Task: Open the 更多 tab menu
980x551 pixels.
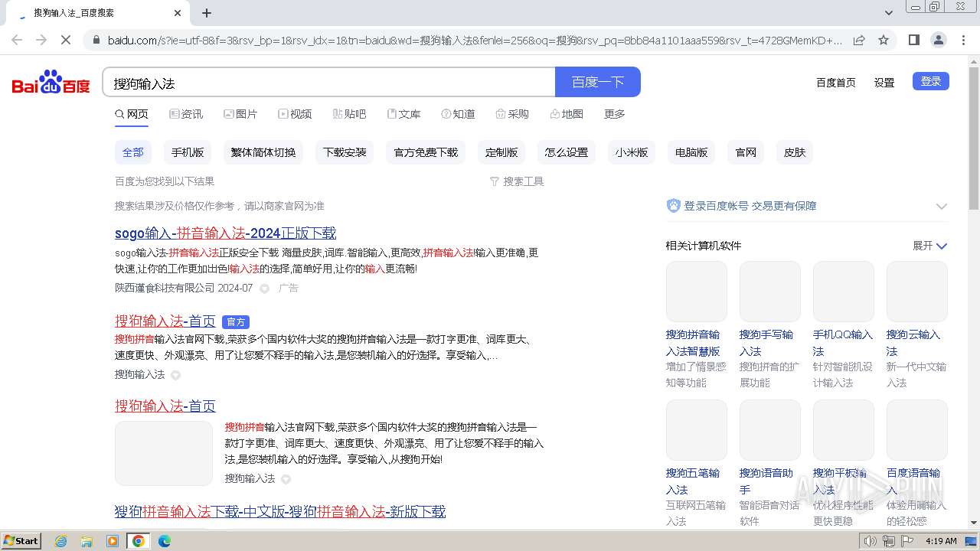Action: (x=615, y=114)
